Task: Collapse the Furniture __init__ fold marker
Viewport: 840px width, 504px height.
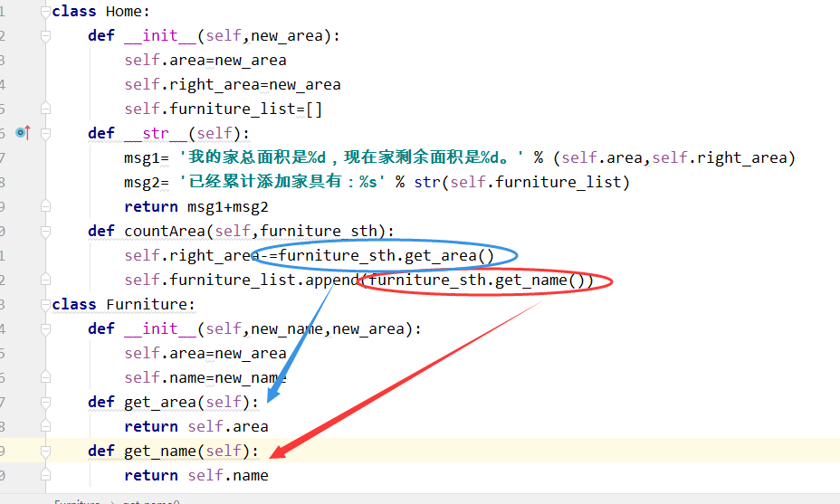Action: click(x=45, y=328)
